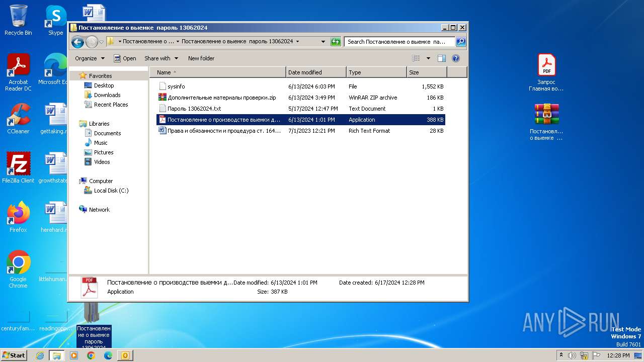This screenshot has width=644, height=362.
Task: Select Дополнительные материалы проверки.zip archive
Action: click(301, 98)
